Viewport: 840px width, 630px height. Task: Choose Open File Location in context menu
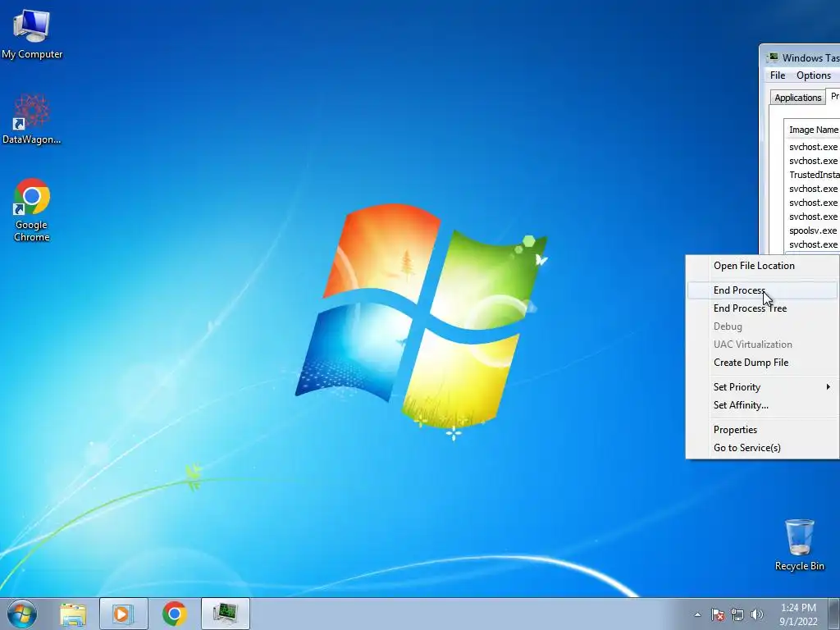pos(763,266)
